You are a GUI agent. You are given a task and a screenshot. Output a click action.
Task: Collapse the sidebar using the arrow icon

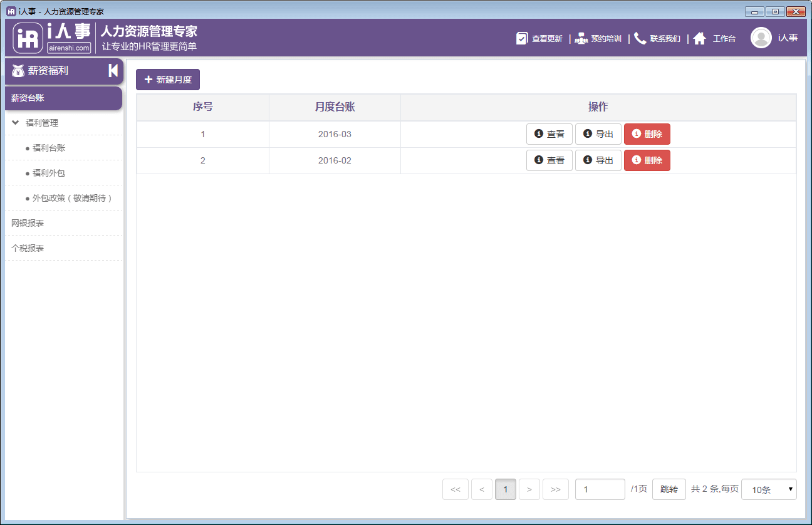tap(113, 71)
